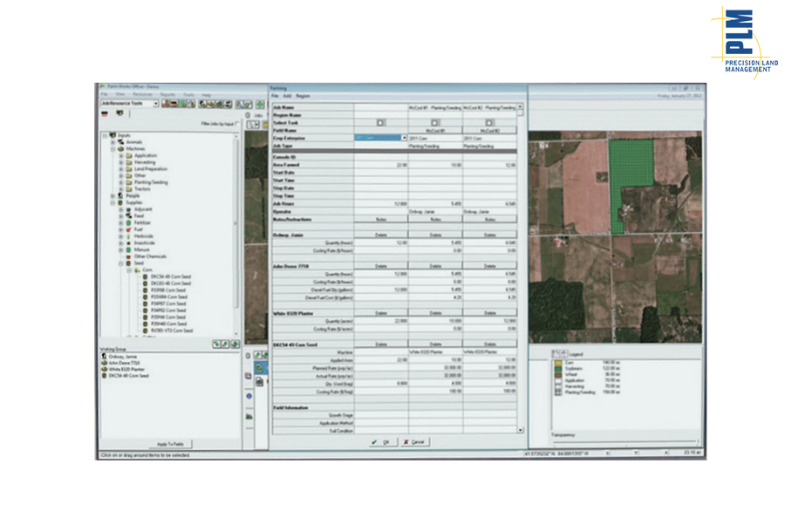This screenshot has height=532, width=785.
Task: Open the Resources menu
Action: point(142,94)
